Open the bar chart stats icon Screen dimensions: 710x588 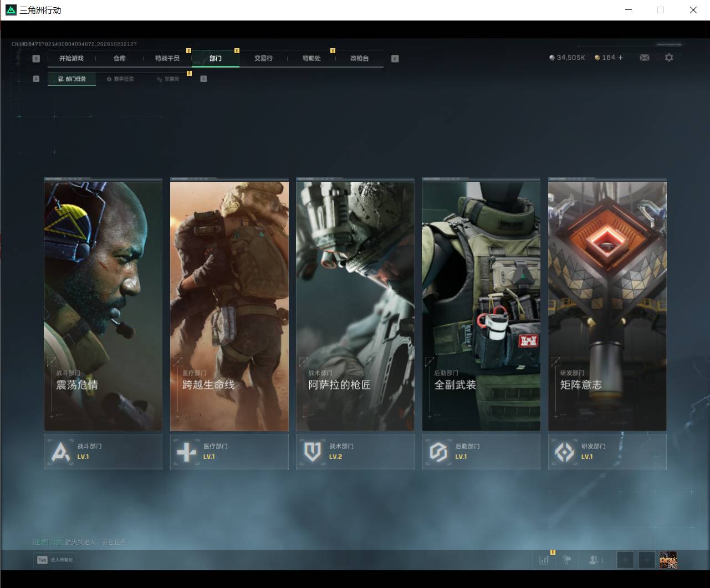click(544, 560)
